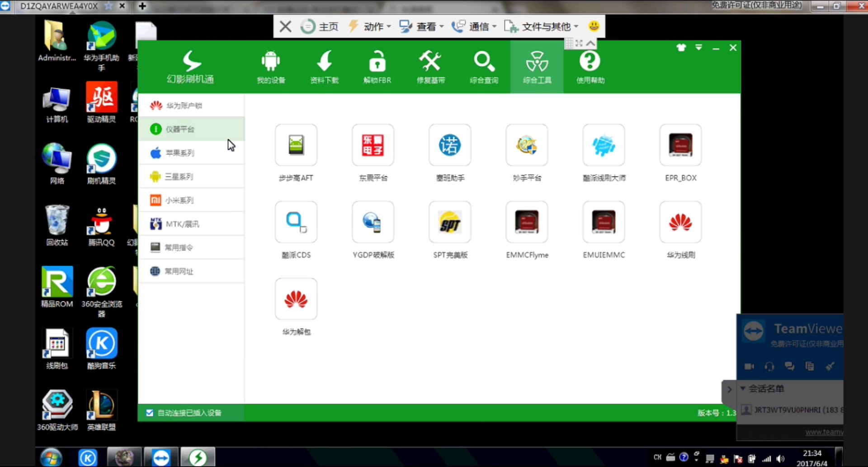Open 酷狗音乐 desktop icon
Viewport: 868px width, 467px height.
(x=101, y=349)
